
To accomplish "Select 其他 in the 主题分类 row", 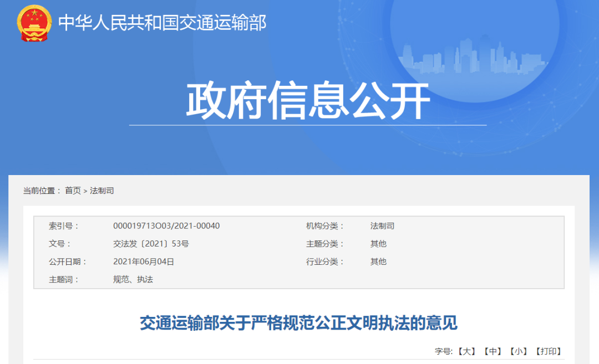I will (378, 244).
